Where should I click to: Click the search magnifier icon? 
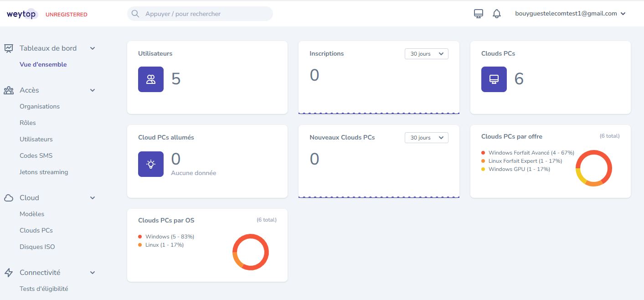click(x=135, y=14)
